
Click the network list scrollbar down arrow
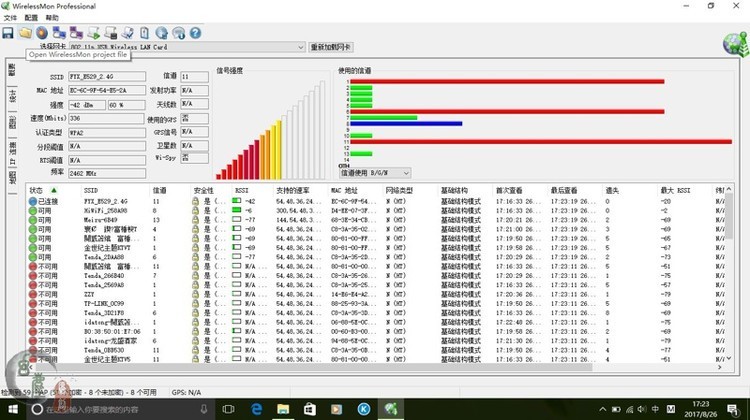pyautogui.click(x=728, y=358)
